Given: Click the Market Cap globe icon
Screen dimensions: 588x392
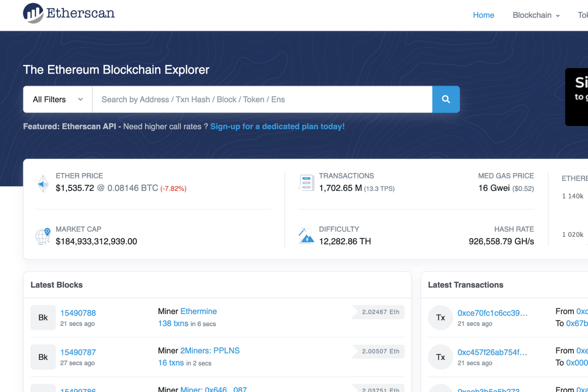Looking at the screenshot, I should (43, 236).
